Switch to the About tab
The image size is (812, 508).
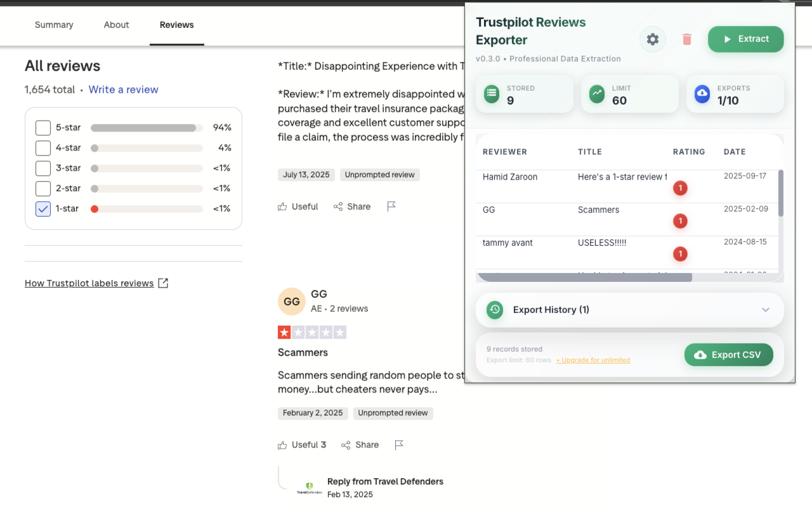[117, 25]
